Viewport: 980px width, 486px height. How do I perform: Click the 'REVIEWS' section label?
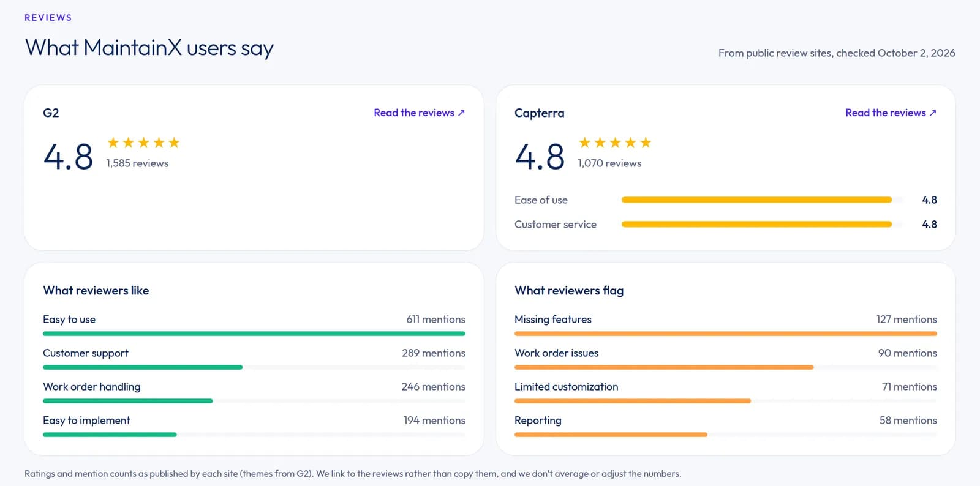[48, 18]
